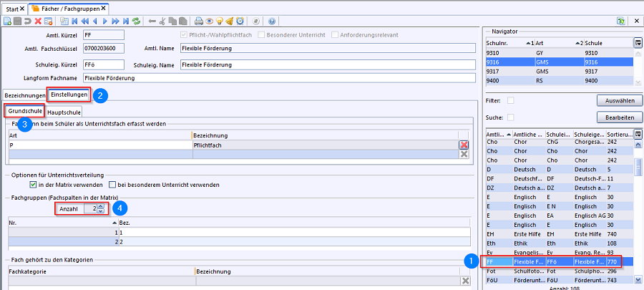Go to the last record
The width and height of the screenshot is (644, 290).
click(x=126, y=21)
